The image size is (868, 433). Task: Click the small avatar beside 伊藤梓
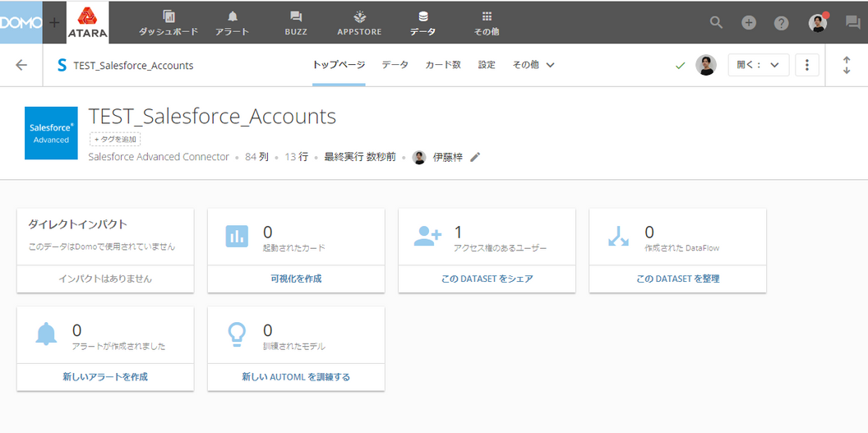click(x=419, y=158)
